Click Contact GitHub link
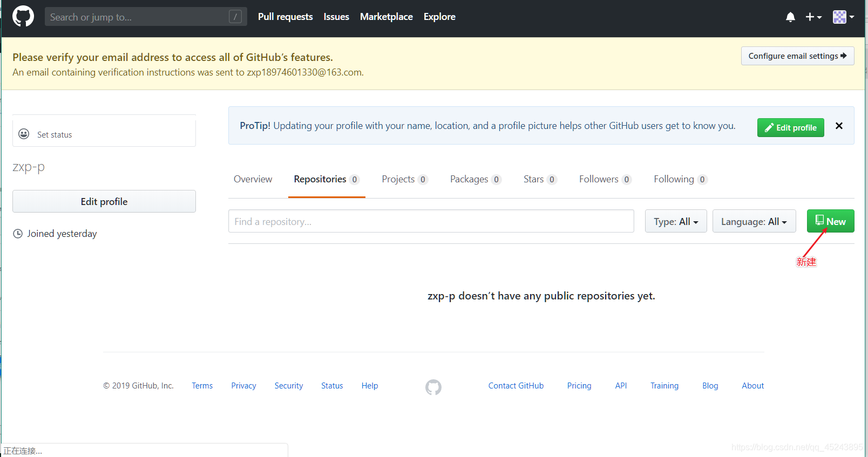 [516, 386]
